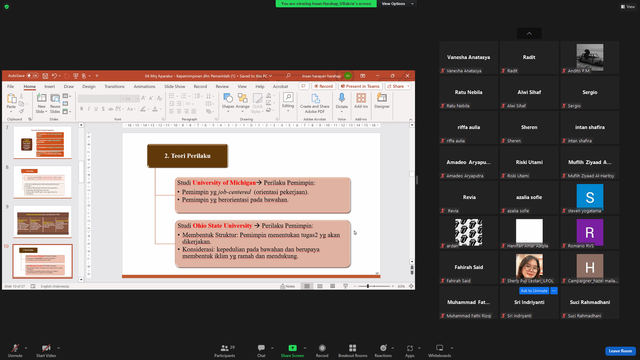The width and height of the screenshot is (640, 360).
Task: Click the more options button beside Ask to Unmute
Action: (x=554, y=291)
